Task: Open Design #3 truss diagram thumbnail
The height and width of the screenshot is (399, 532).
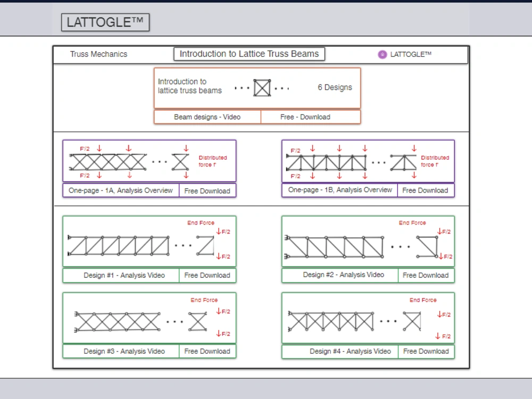Action: click(149, 318)
